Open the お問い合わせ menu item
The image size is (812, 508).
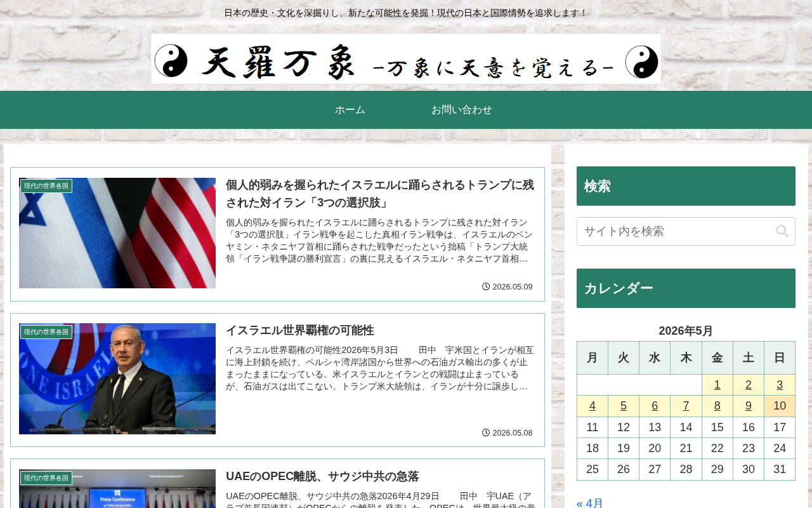pyautogui.click(x=462, y=110)
